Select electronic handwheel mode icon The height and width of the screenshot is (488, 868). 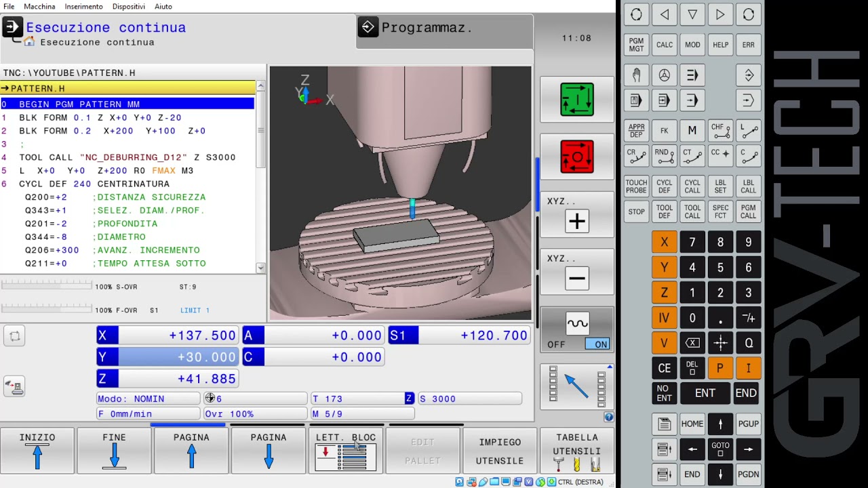click(665, 75)
